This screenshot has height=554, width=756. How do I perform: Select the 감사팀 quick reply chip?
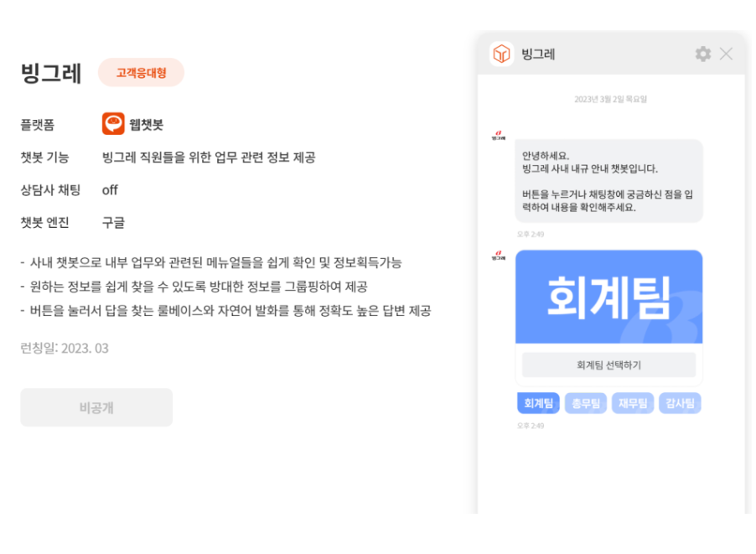(x=680, y=403)
